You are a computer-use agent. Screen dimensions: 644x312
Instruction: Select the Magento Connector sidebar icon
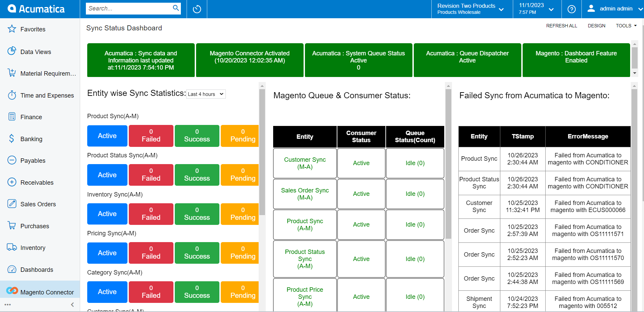(x=12, y=291)
